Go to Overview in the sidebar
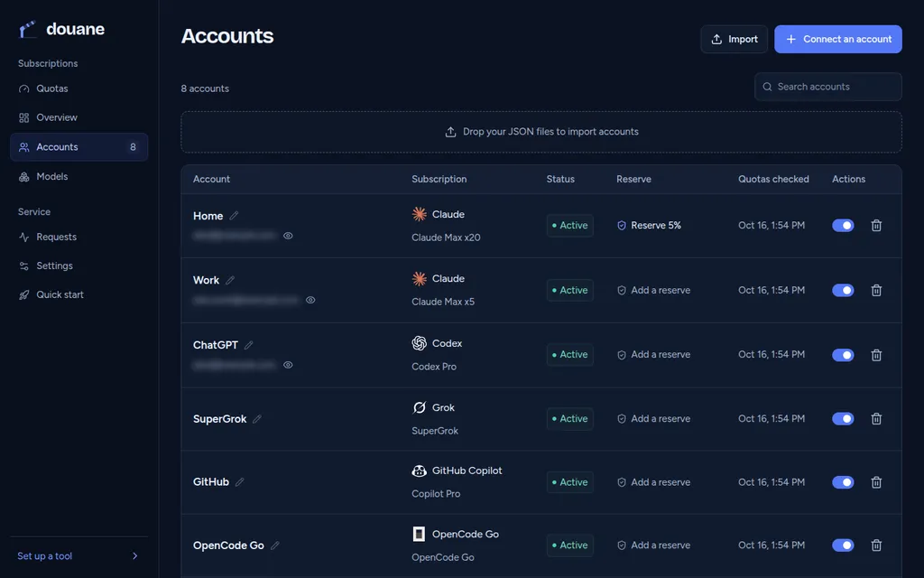 click(x=79, y=117)
